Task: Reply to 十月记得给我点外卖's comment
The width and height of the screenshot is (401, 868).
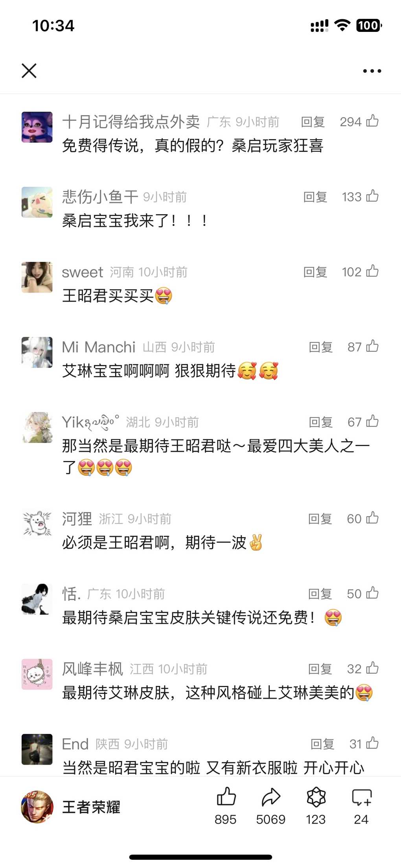Action: pos(313,122)
